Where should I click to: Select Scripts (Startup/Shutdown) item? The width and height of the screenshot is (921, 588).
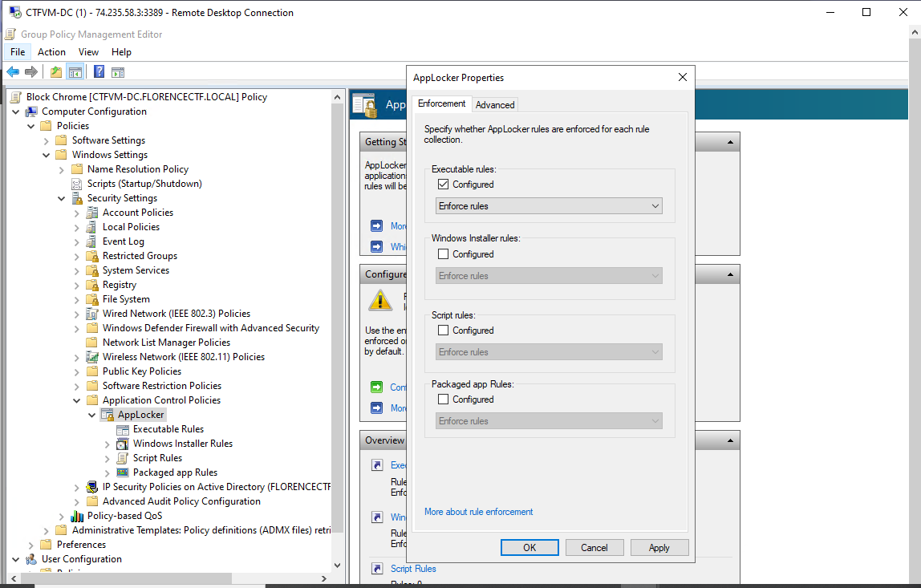144,184
